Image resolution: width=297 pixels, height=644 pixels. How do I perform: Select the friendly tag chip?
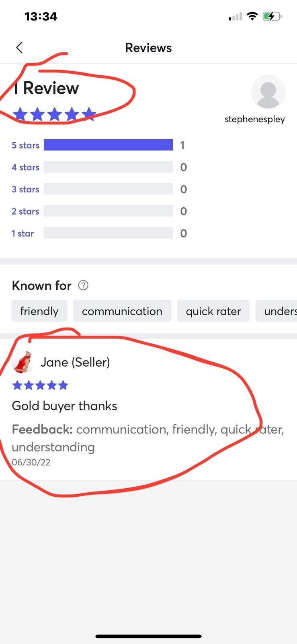39,311
